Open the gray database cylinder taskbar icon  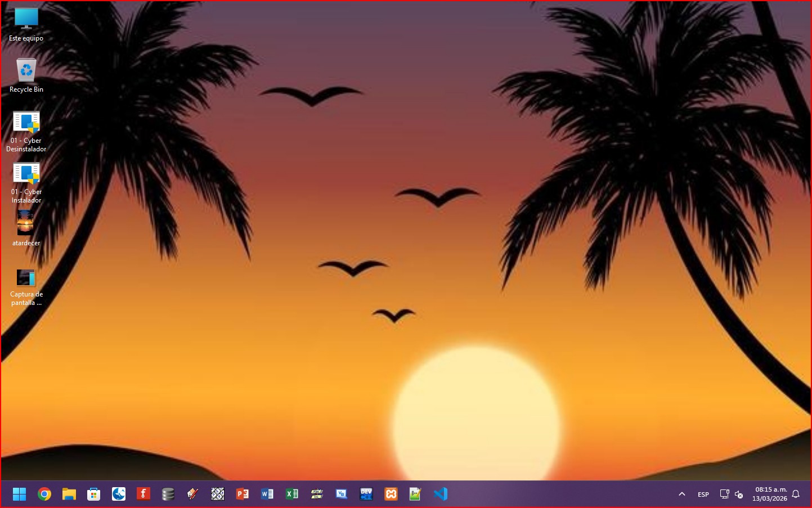tap(168, 494)
